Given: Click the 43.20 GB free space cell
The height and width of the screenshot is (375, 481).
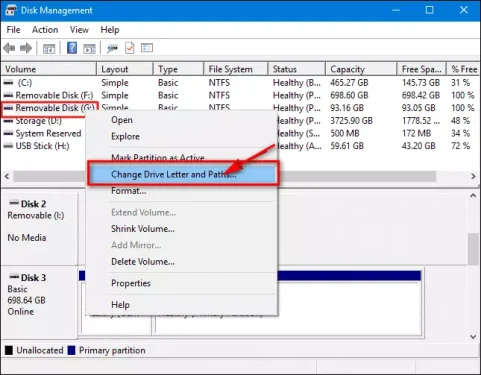Looking at the screenshot, I should pos(418,146).
